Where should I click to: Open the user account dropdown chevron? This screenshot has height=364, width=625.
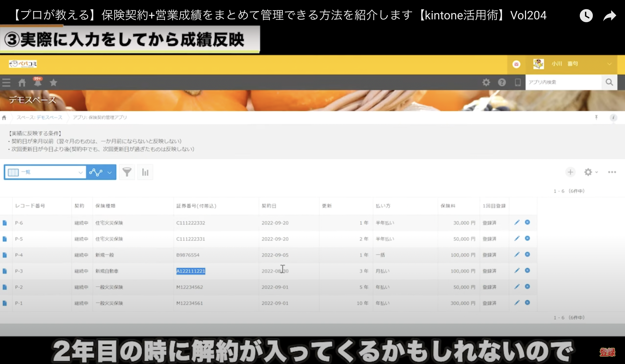tap(609, 64)
